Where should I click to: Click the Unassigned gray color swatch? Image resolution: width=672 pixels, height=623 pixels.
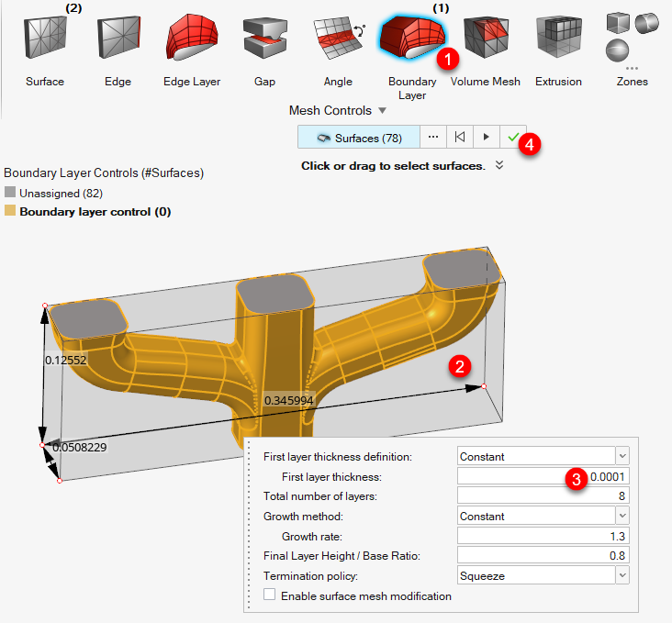click(x=10, y=194)
